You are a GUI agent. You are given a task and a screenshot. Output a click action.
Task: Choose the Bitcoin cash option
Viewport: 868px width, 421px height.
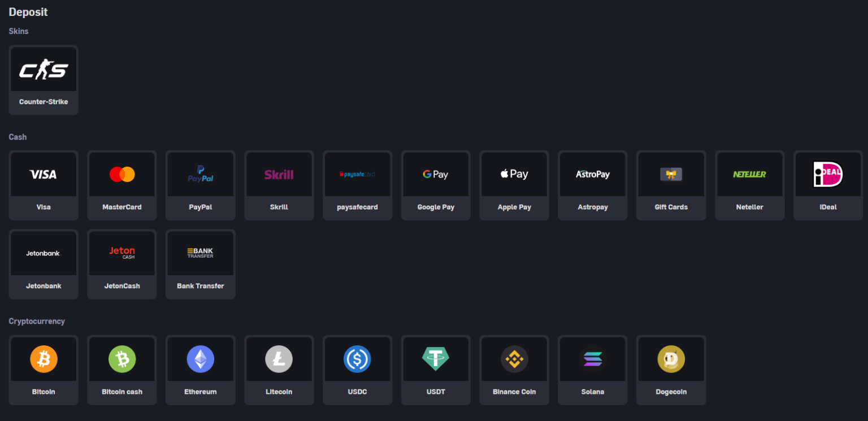122,370
